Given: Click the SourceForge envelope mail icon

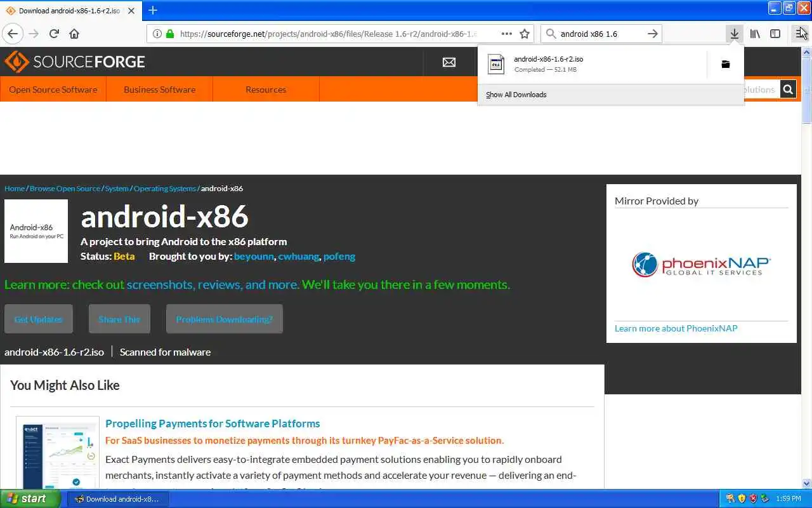Looking at the screenshot, I should (449, 62).
